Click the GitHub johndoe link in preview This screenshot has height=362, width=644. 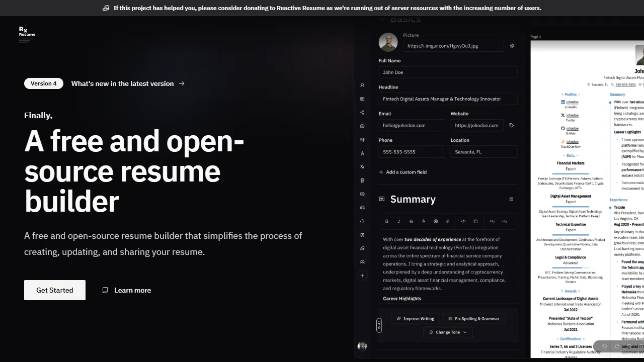pos(572,129)
